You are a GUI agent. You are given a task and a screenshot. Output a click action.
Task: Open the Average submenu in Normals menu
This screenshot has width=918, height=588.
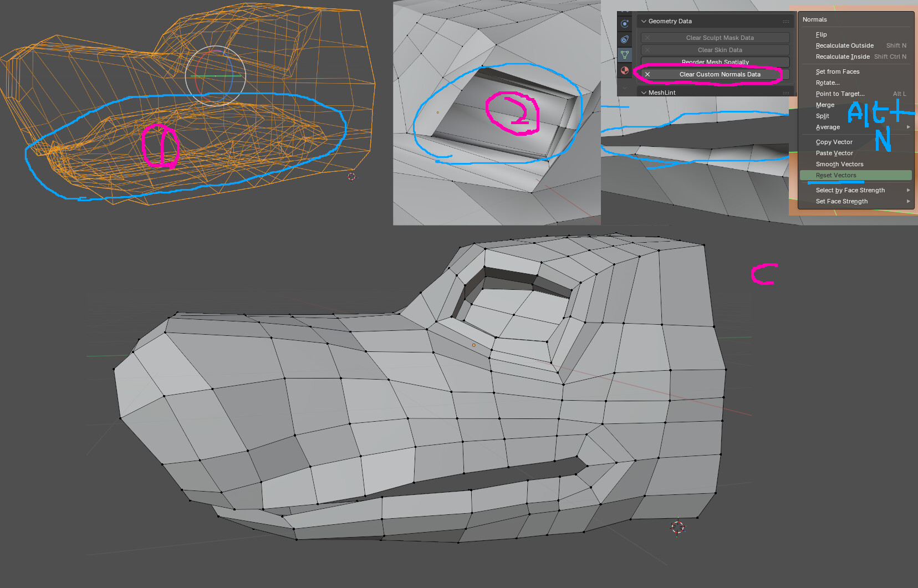(x=856, y=127)
